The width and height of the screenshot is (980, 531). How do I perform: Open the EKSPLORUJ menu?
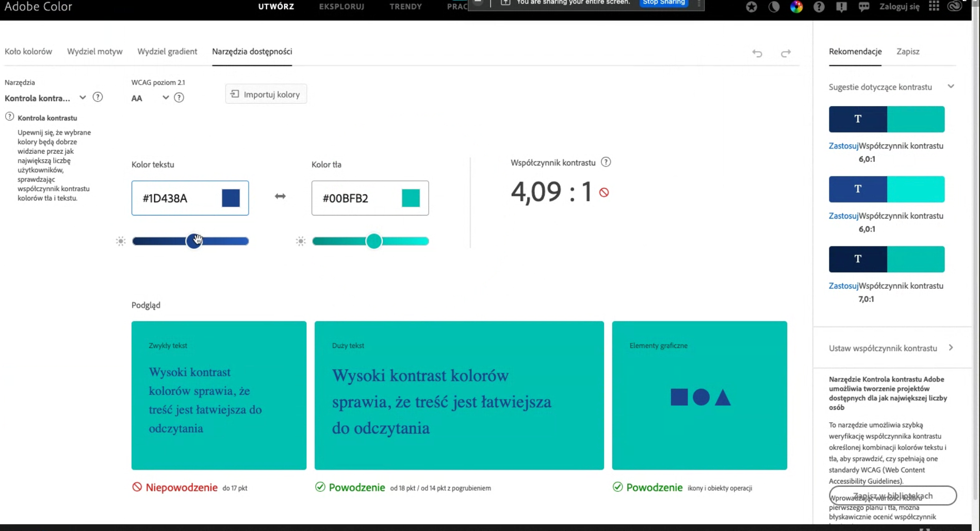click(x=341, y=7)
